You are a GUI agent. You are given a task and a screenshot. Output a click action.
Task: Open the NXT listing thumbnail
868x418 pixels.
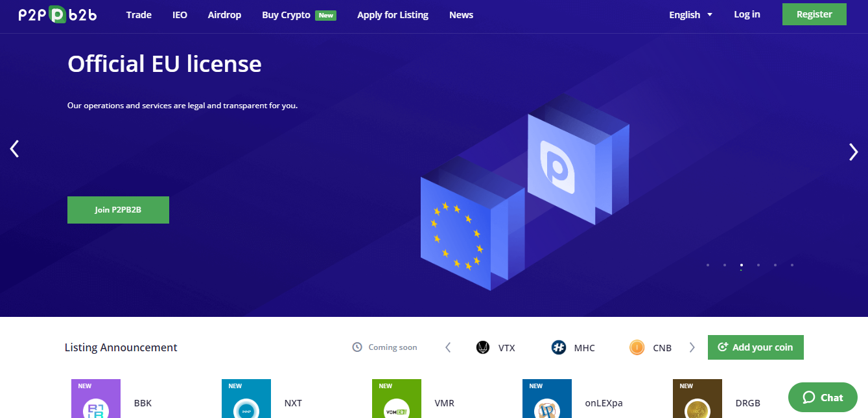click(x=246, y=399)
